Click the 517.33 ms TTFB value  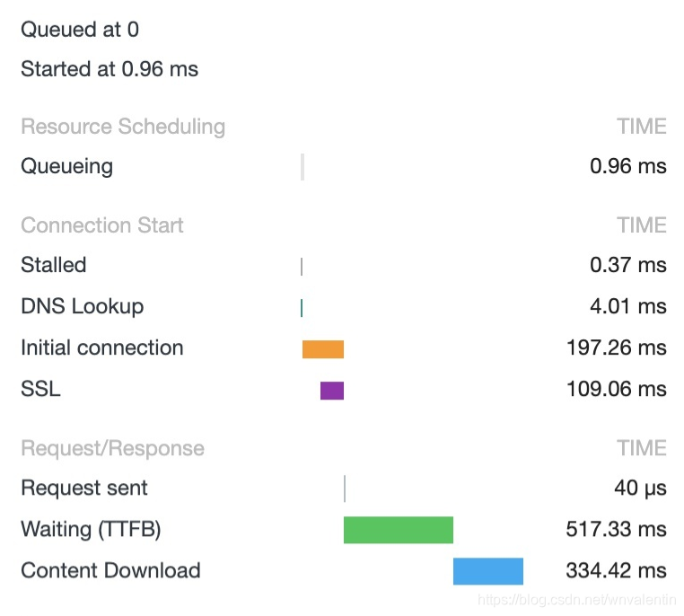pyautogui.click(x=616, y=529)
